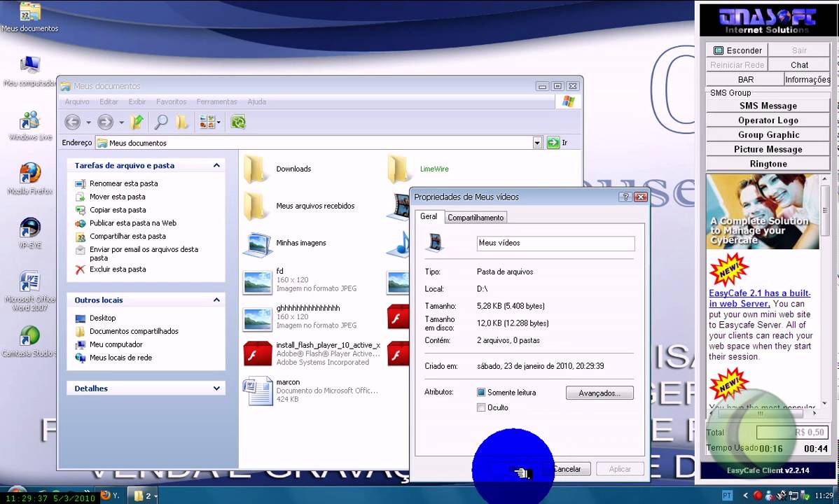The image size is (839, 504).
Task: Click the EasyCafe ad horizontal scrollbar
Action: (763, 413)
